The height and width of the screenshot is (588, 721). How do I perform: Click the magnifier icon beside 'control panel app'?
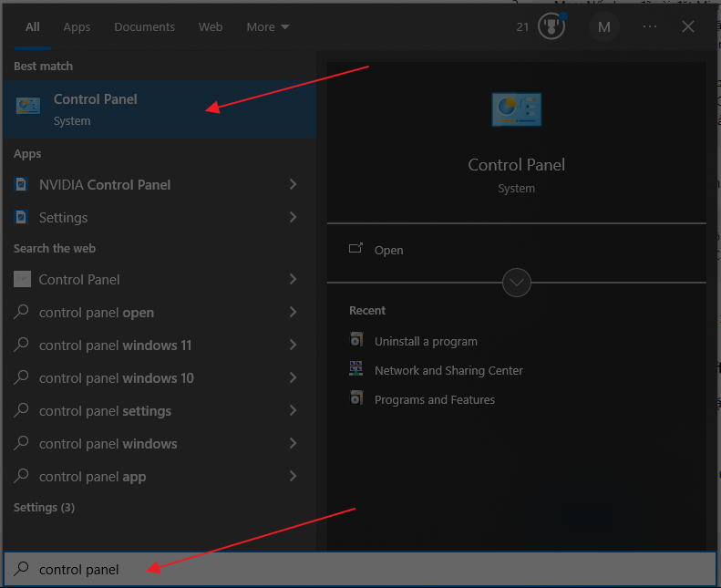(21, 476)
